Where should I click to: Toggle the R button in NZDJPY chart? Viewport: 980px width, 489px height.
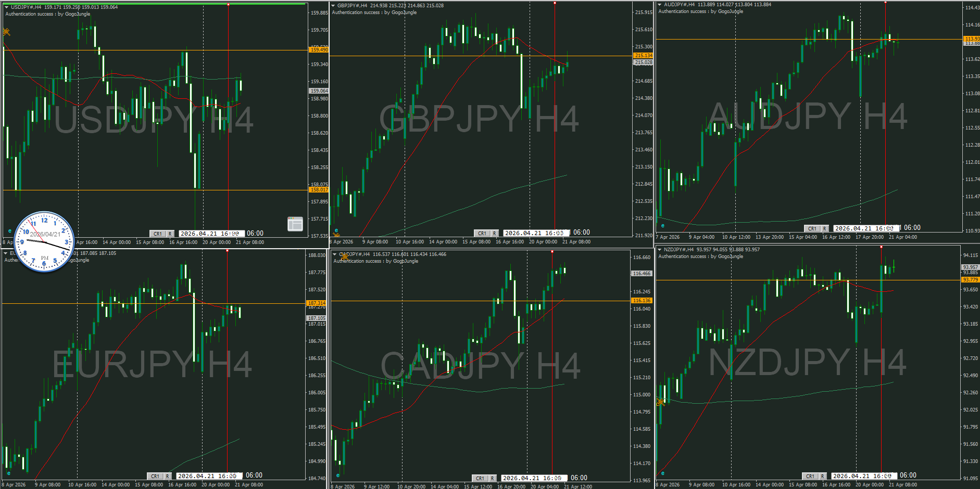tap(822, 476)
